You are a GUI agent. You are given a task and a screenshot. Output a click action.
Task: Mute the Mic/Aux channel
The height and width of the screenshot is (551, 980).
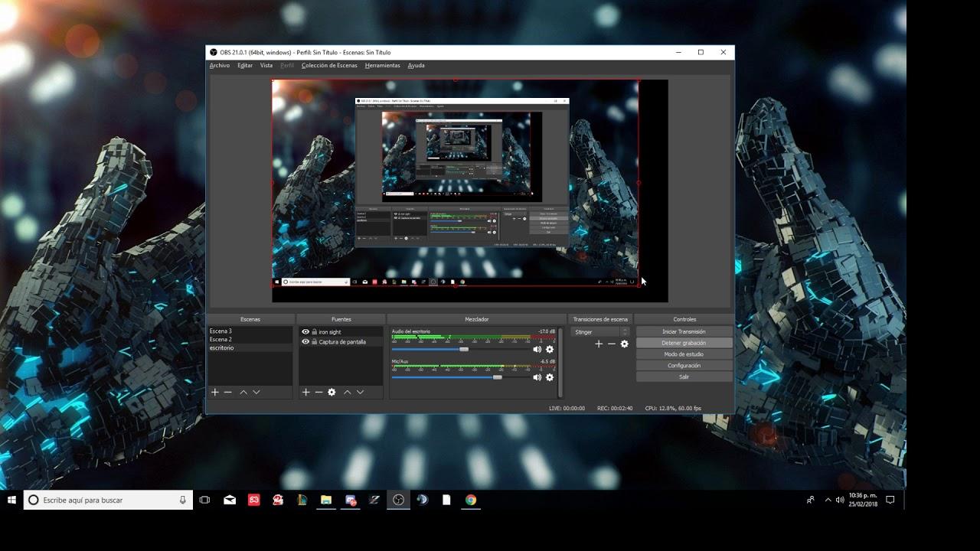point(537,377)
